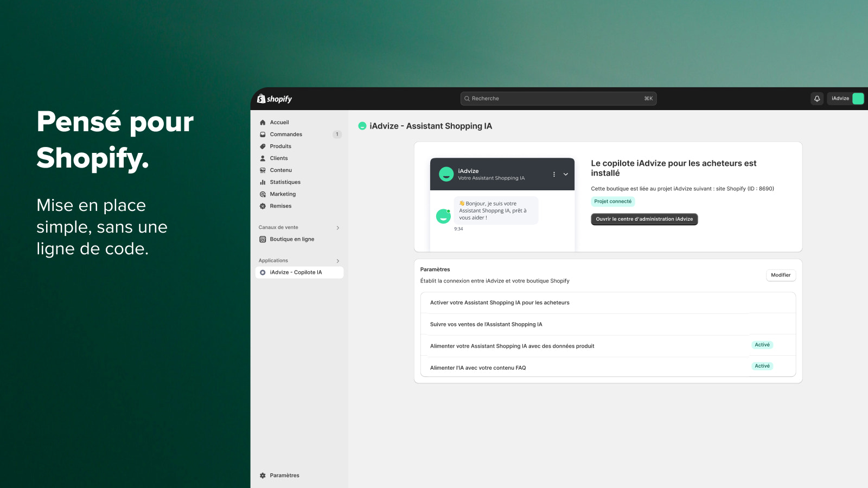The width and height of the screenshot is (868, 488).
Task: Click the chat widget three-dot menu
Action: pos(554,174)
